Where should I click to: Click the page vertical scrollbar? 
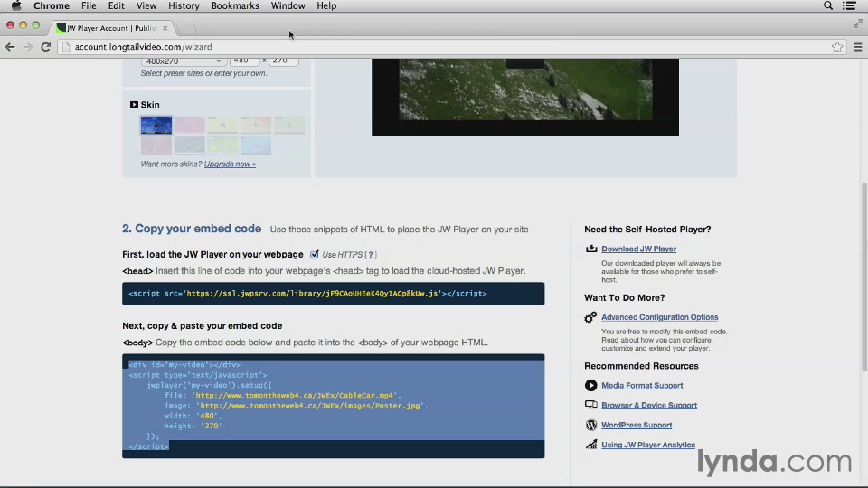pos(864,277)
